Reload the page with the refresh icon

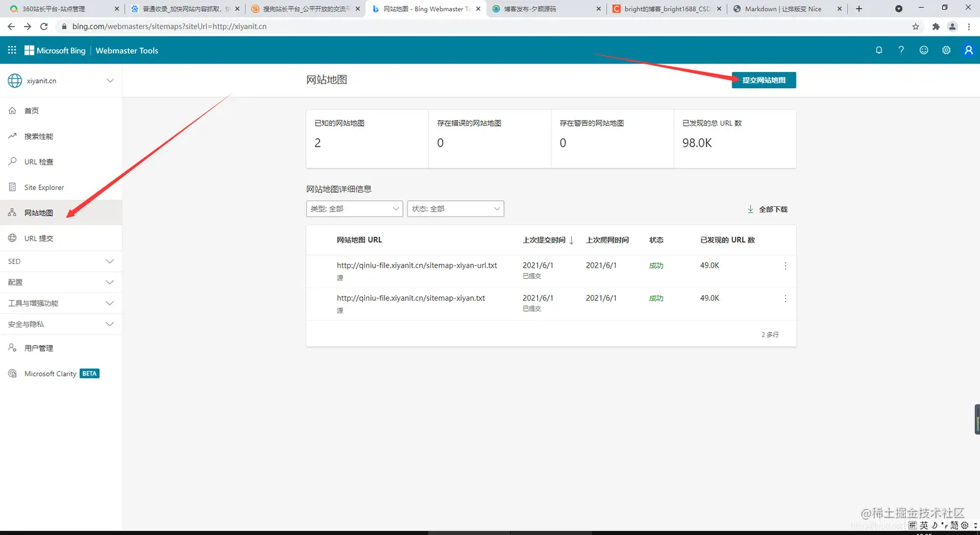pyautogui.click(x=44, y=27)
